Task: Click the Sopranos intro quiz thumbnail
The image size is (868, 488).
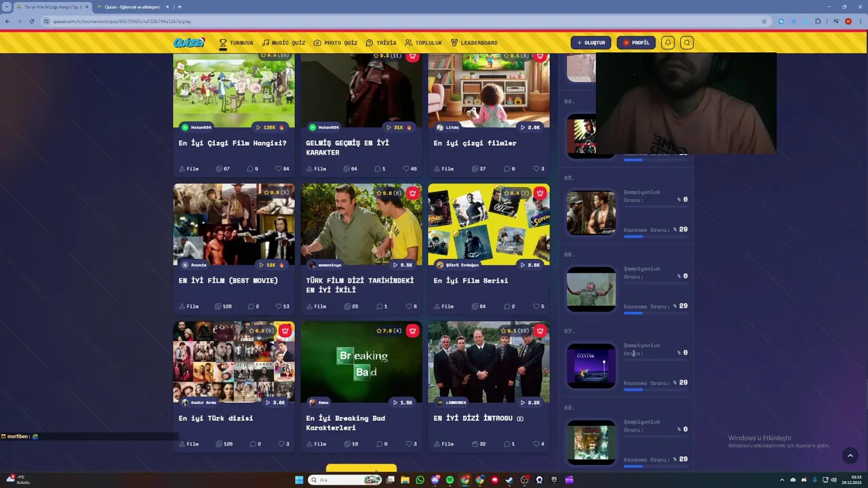Action: point(489,362)
